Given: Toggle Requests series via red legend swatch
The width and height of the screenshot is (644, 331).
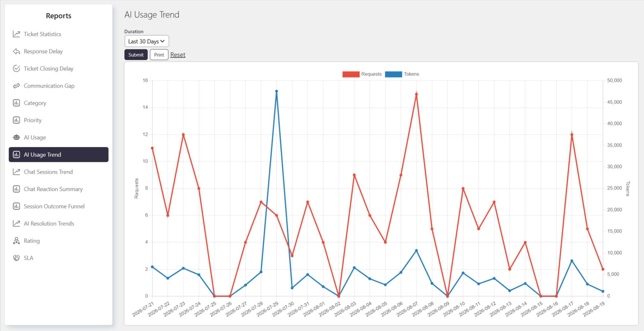Looking at the screenshot, I should coord(351,74).
